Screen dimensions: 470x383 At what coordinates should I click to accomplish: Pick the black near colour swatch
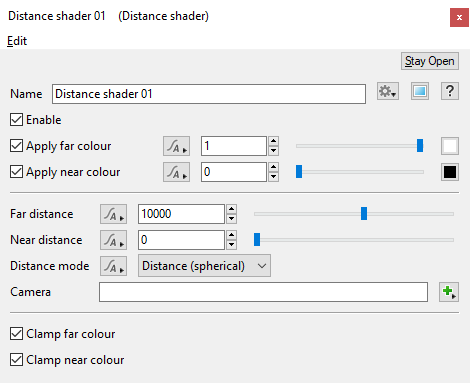click(x=450, y=172)
